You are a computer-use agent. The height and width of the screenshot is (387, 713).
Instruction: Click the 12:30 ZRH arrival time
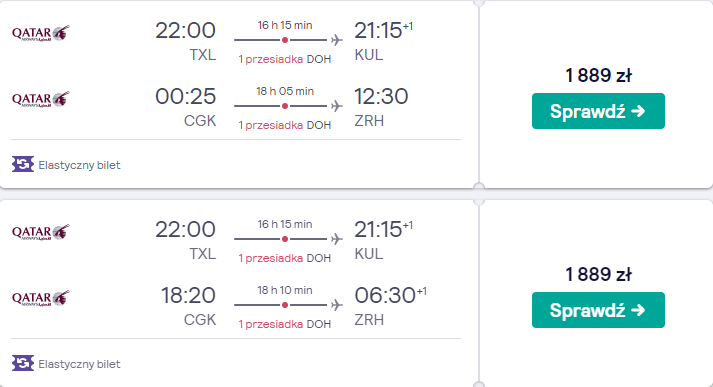pos(381,96)
